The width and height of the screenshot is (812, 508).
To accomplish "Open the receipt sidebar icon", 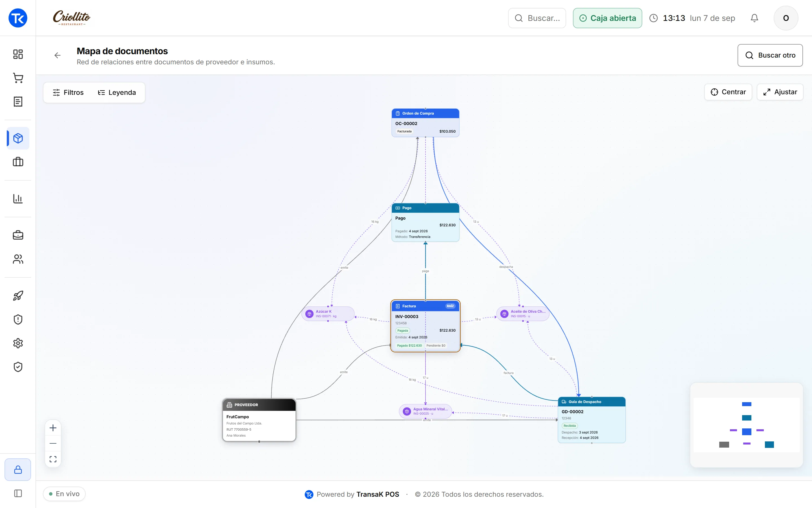I will [x=18, y=102].
